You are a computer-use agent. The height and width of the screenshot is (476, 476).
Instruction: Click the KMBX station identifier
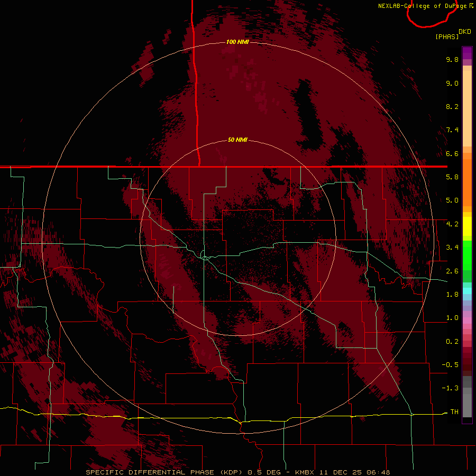point(304,472)
